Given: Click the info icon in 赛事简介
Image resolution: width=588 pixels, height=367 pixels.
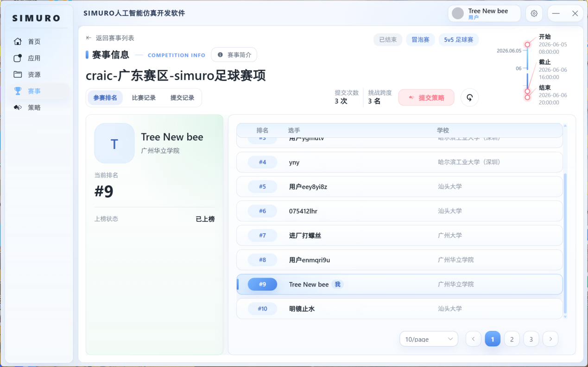Looking at the screenshot, I should tap(220, 55).
